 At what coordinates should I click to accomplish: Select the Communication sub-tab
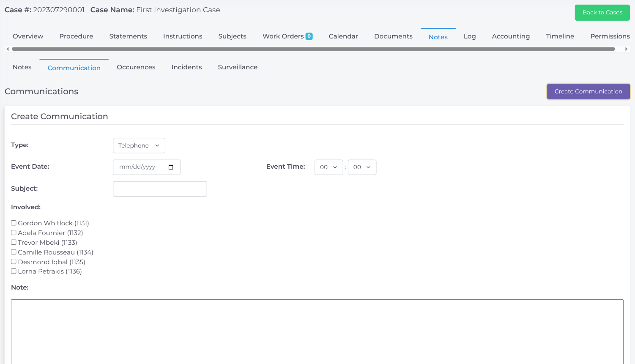74,68
